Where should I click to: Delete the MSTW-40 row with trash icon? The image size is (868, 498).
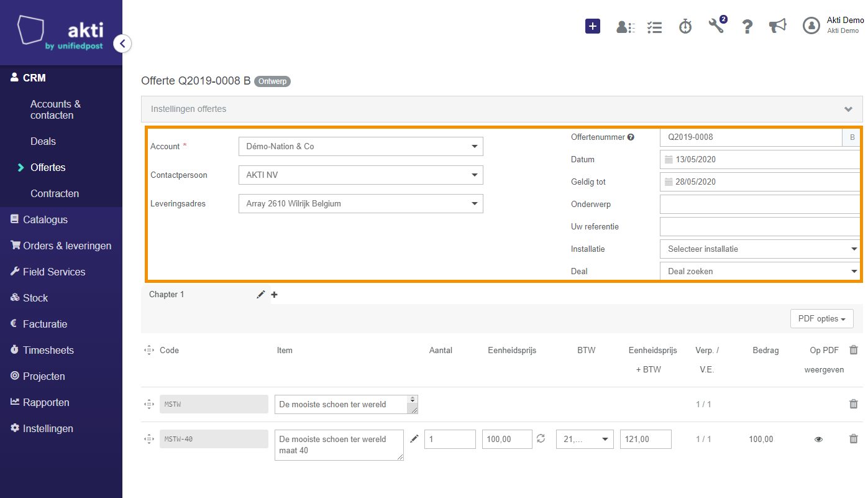(x=854, y=439)
